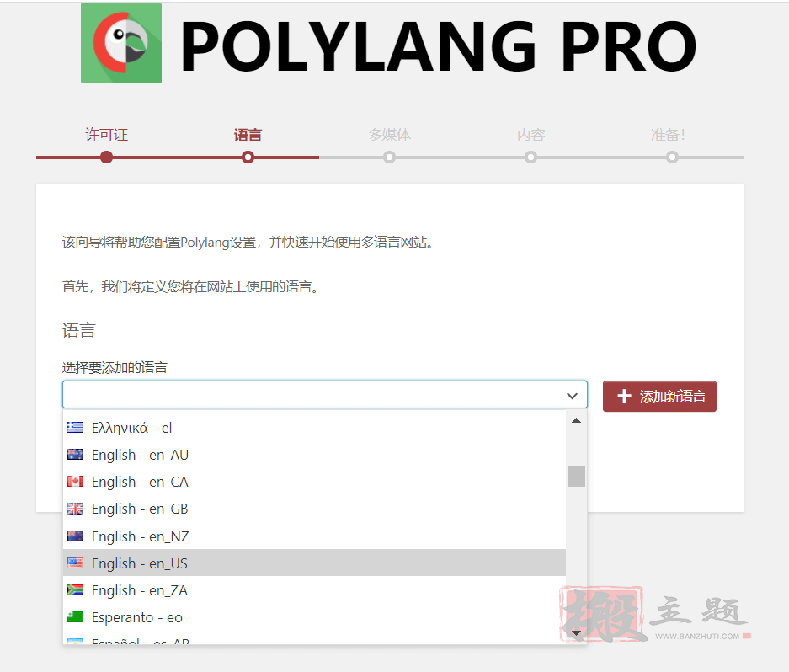Click the dropdown chevron arrow
The width and height of the screenshot is (789, 672).
[572, 396]
